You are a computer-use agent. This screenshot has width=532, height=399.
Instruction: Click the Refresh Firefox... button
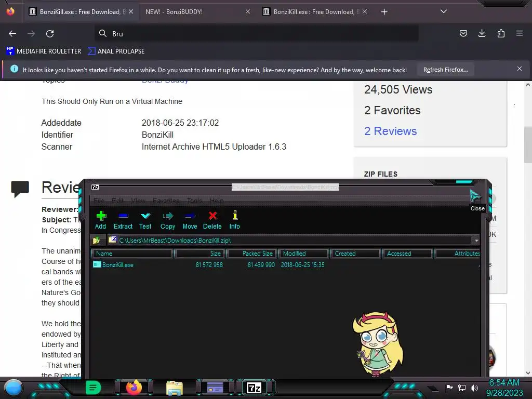point(445,70)
